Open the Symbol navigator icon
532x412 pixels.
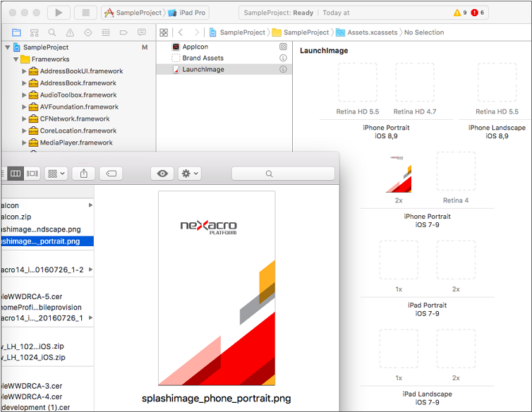35,32
